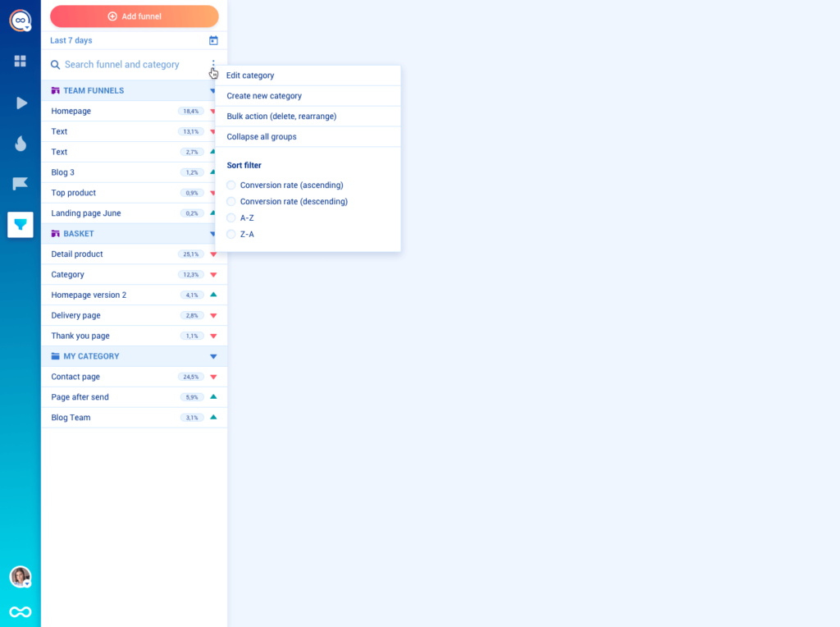Screen dimensions: 840x627
Task: Open the Thank you page funnel
Action: 134,336
